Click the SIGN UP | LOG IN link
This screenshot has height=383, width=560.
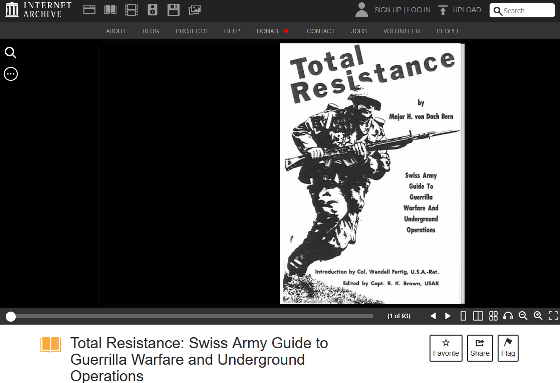point(402,10)
